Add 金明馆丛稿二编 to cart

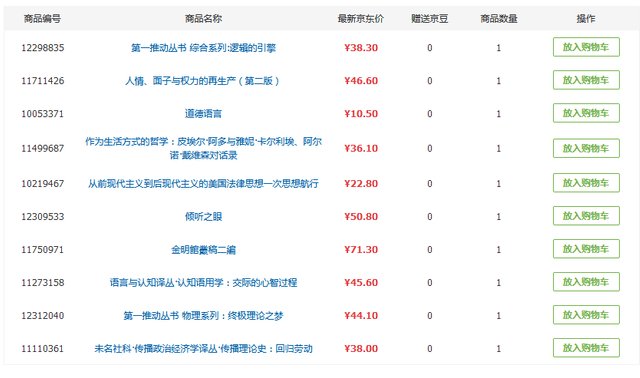[x=586, y=249]
